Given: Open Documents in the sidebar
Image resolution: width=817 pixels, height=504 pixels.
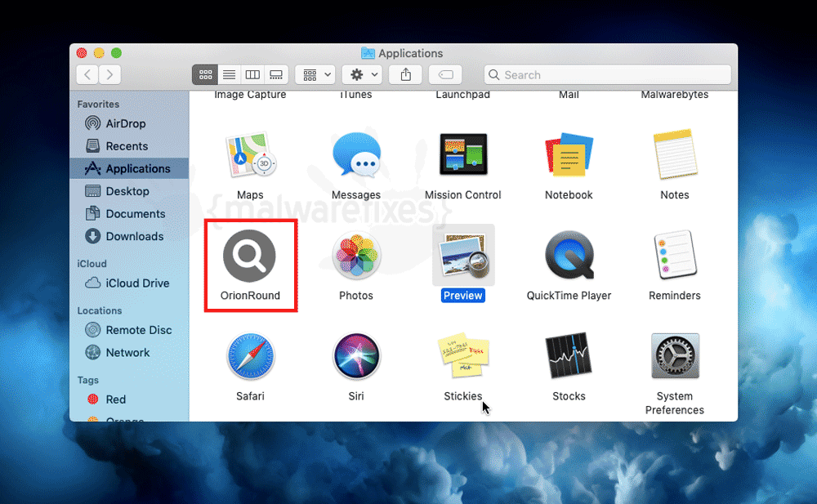Looking at the screenshot, I should pyautogui.click(x=129, y=214).
